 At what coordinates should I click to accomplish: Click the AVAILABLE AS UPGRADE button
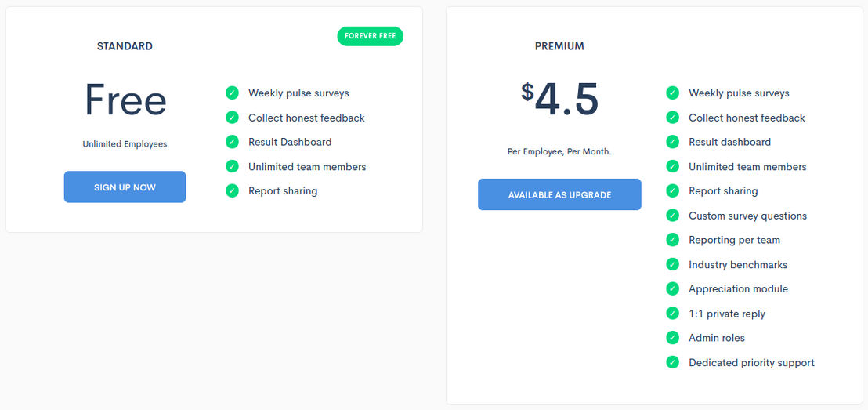[559, 194]
